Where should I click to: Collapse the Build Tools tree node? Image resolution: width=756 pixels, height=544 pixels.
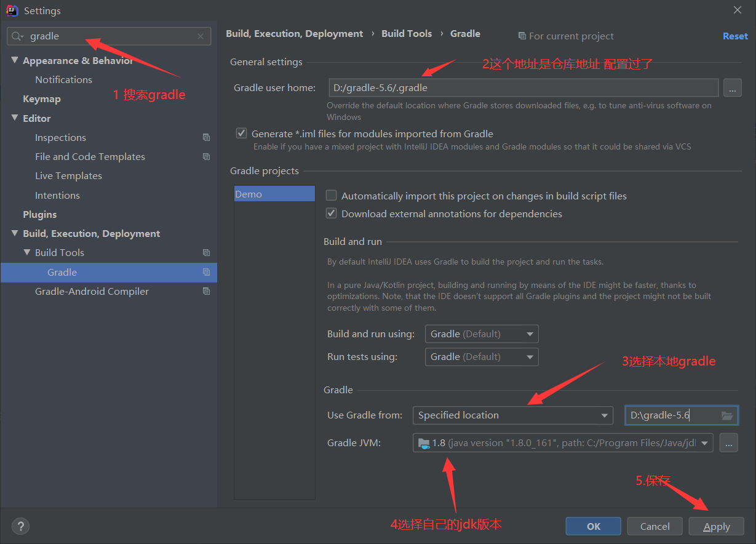pos(27,252)
